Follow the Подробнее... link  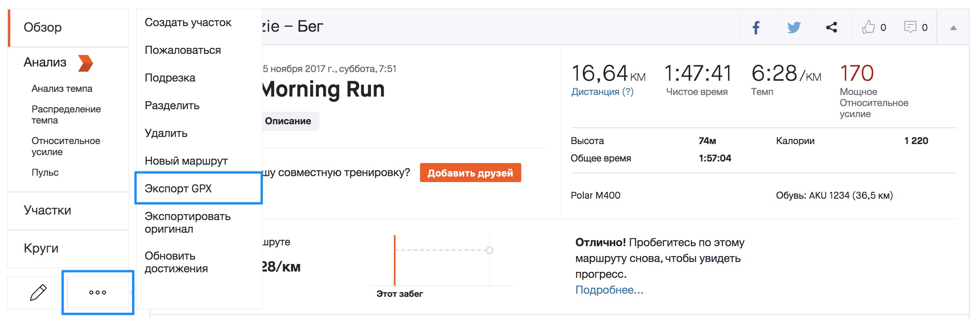coord(609,290)
